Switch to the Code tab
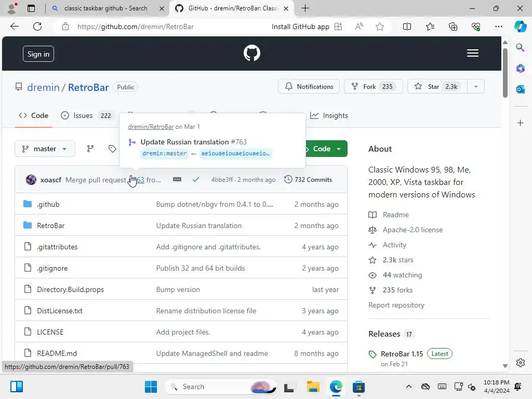 [x=33, y=115]
